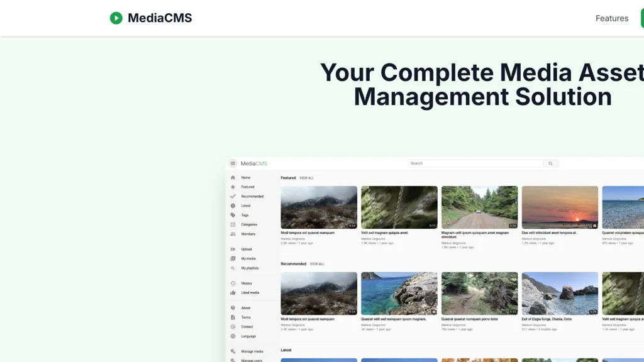The height and width of the screenshot is (362, 644).
Task: Click headline 'Your Complete Media Asset Management Solution'
Action: click(x=482, y=85)
